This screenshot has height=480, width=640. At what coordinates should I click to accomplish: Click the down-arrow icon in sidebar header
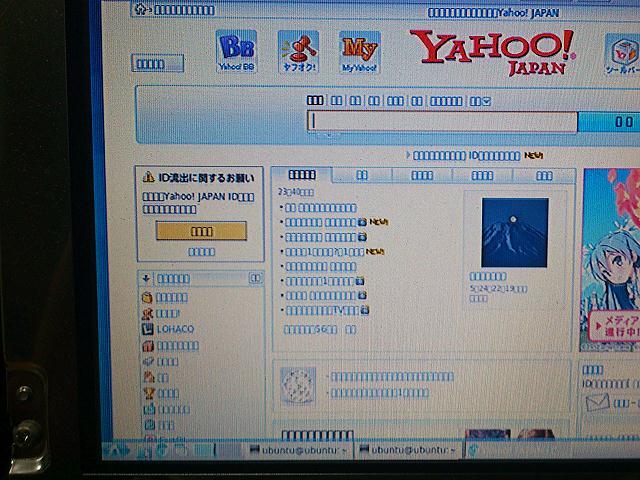point(146,278)
